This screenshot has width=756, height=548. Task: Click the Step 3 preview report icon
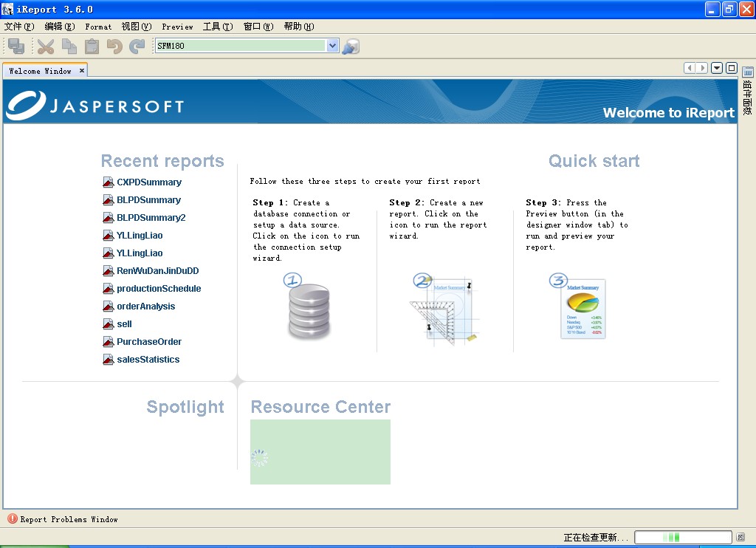tap(579, 306)
